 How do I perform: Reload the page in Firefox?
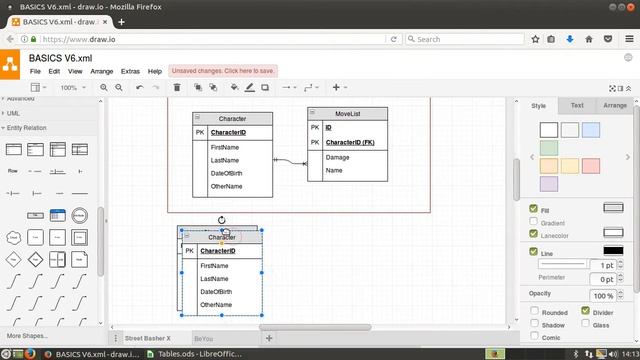pyautogui.click(x=393, y=39)
